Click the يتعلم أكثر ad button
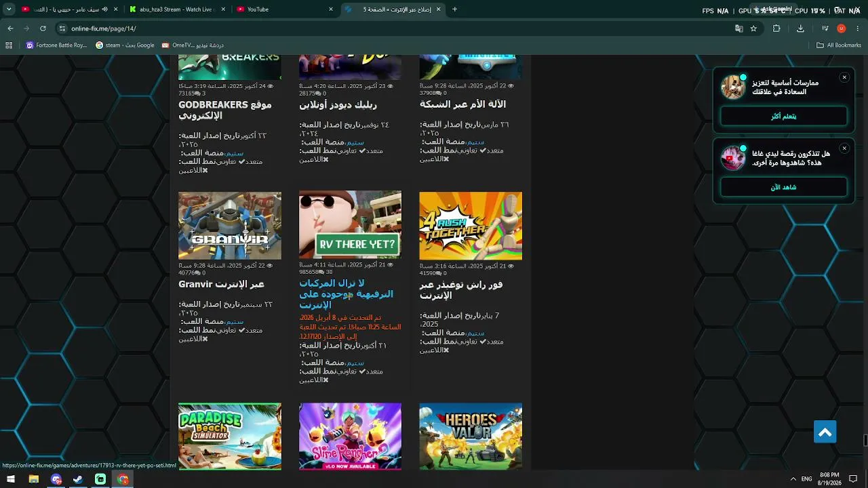The image size is (868, 488). pos(783,117)
